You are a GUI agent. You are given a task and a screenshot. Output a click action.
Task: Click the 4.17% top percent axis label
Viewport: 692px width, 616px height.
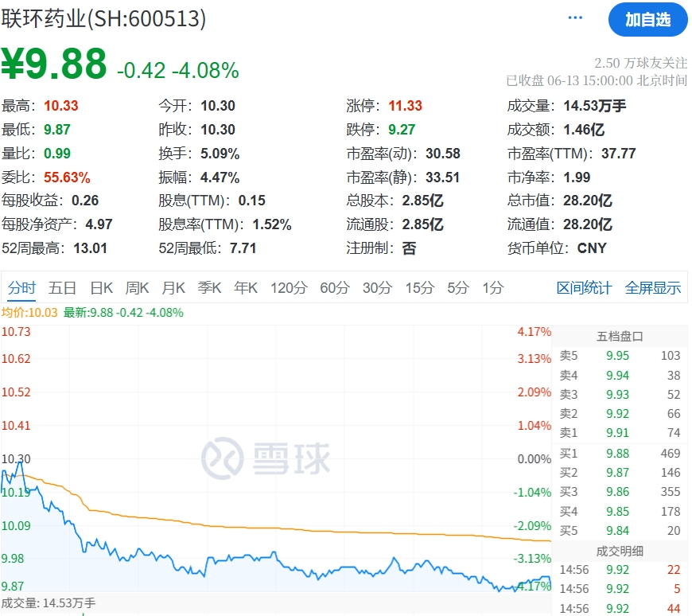534,332
